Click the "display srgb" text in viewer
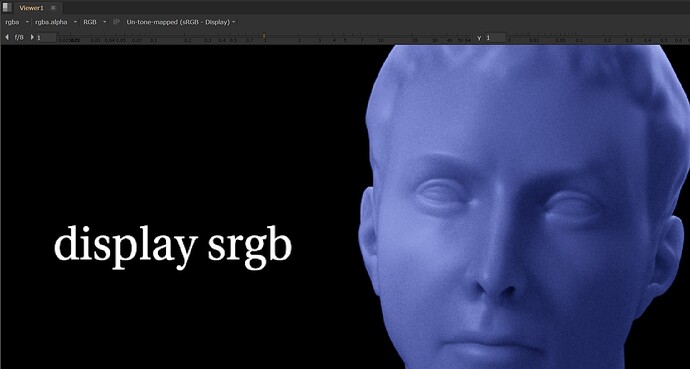 tap(173, 246)
